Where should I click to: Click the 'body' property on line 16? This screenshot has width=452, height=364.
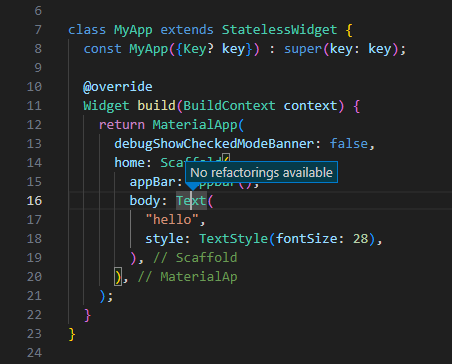click(145, 201)
